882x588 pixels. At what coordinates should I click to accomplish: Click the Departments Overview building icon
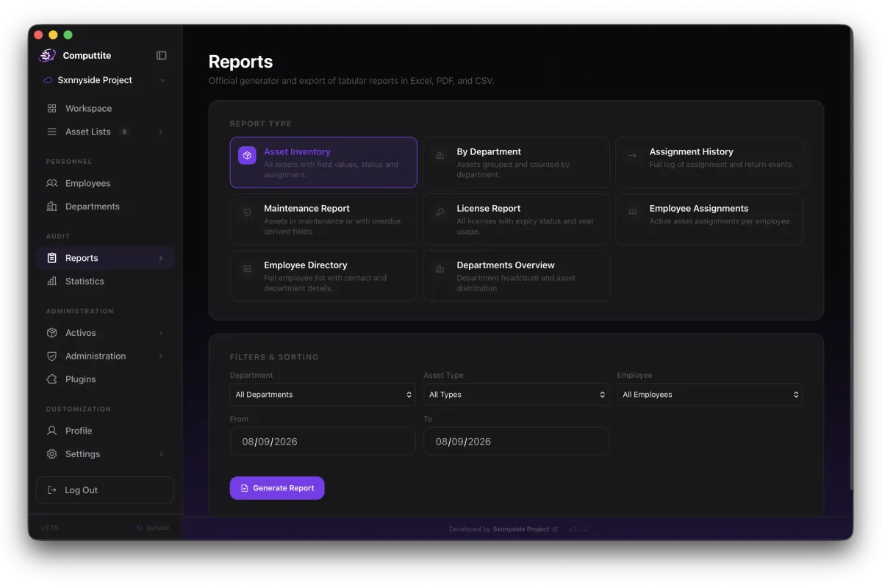[440, 269]
